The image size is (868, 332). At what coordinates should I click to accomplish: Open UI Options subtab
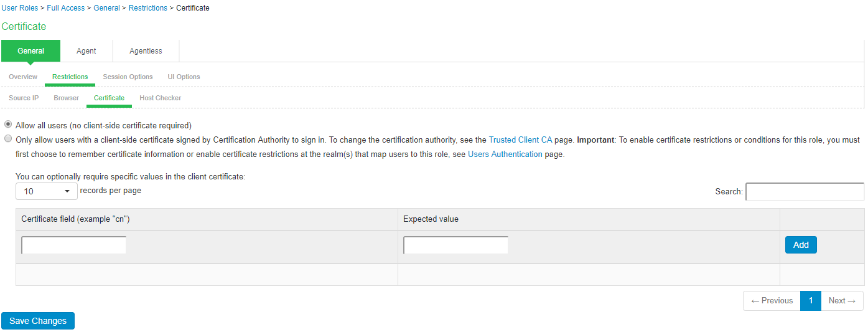(x=184, y=77)
